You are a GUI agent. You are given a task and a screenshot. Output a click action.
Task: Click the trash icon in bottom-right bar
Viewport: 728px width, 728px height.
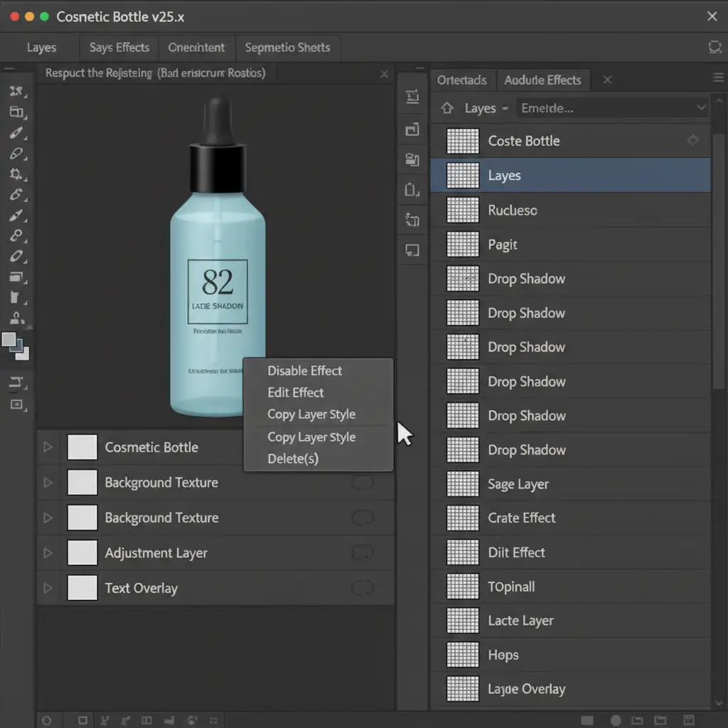[x=688, y=719]
